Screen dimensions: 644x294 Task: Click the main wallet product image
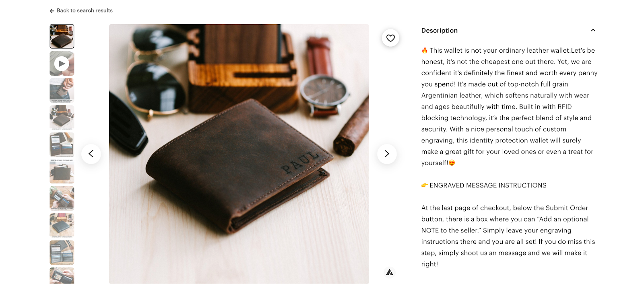[239, 154]
